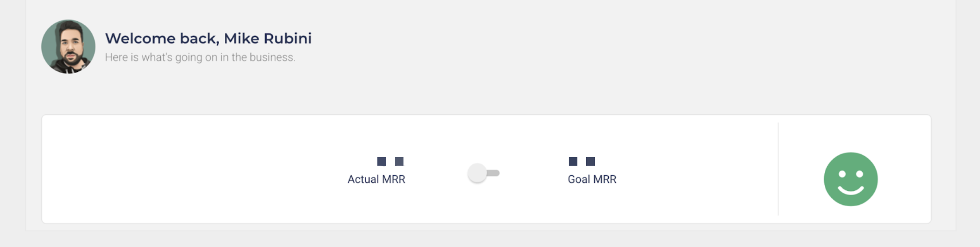Click the word "Here" starting the subtitle
980x247 pixels.
tap(116, 57)
